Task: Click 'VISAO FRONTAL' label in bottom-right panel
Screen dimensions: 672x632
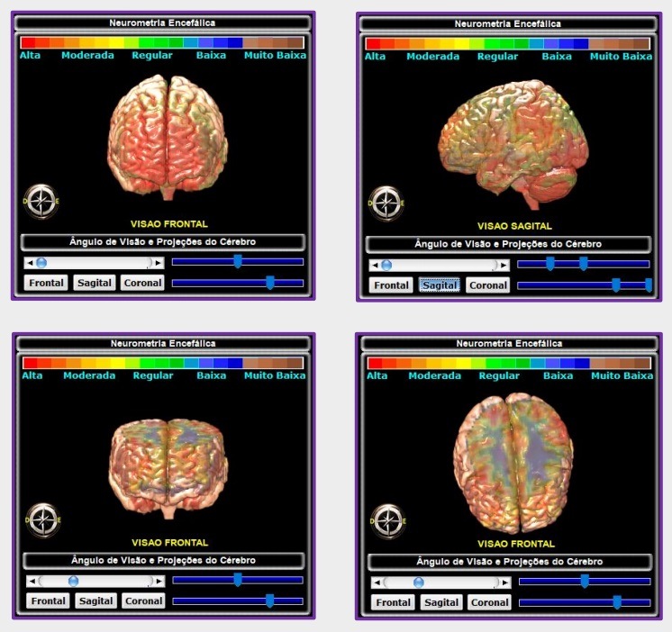Action: [x=516, y=544]
